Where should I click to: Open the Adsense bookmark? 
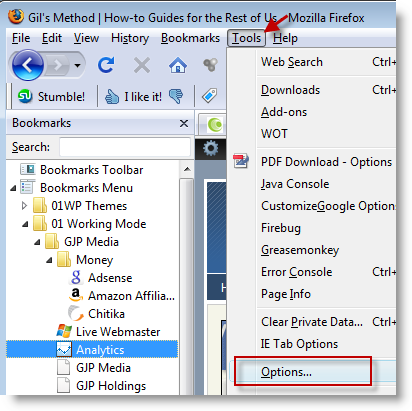click(x=110, y=278)
